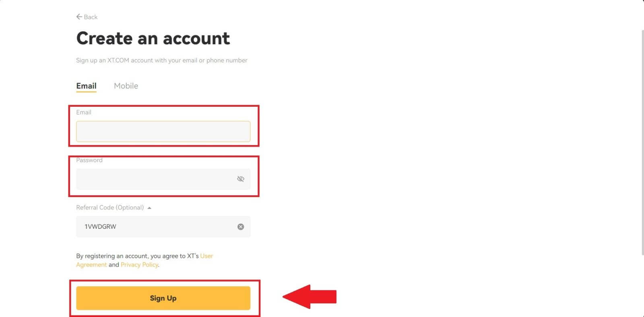The image size is (644, 317).
Task: Focus the Email address input box
Action: [x=163, y=131]
